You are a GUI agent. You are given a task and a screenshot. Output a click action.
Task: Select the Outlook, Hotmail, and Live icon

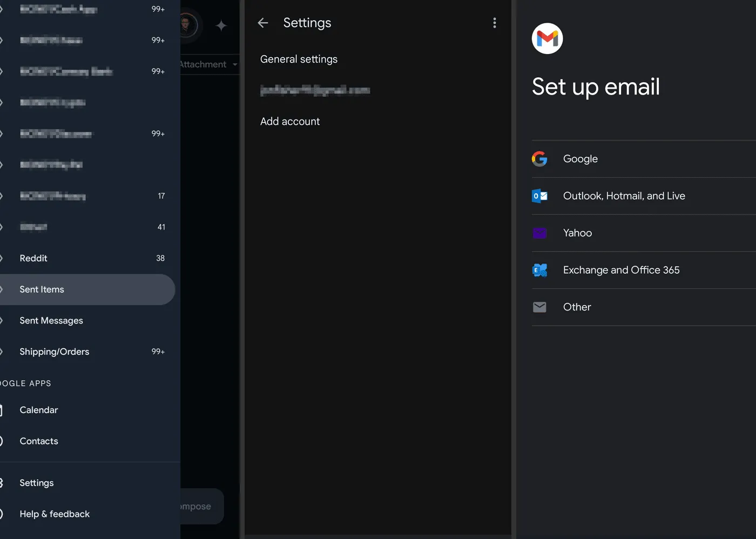[539, 196]
